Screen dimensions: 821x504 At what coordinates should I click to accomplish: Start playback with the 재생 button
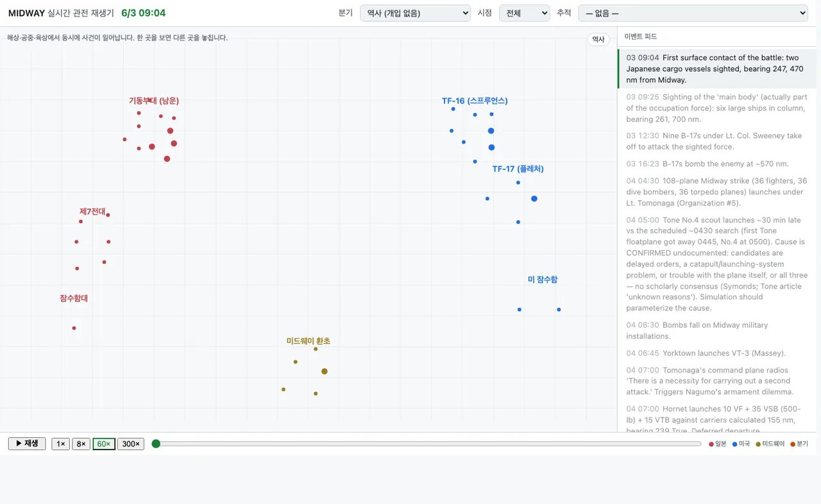pos(27,444)
